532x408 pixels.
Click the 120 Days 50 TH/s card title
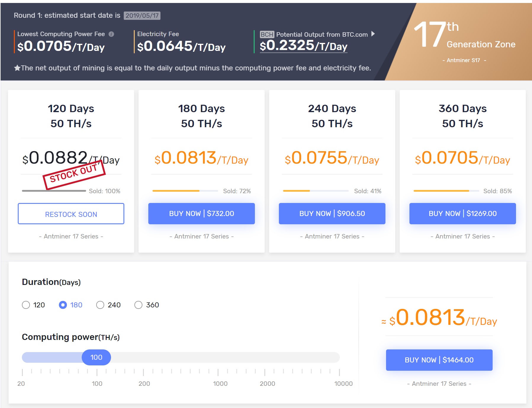(x=71, y=116)
